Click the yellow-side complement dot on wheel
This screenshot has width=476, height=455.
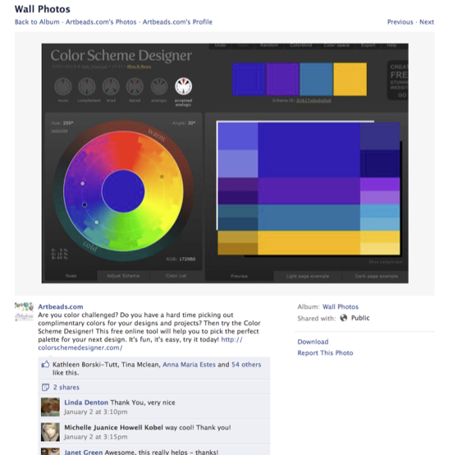pyautogui.click(x=162, y=177)
